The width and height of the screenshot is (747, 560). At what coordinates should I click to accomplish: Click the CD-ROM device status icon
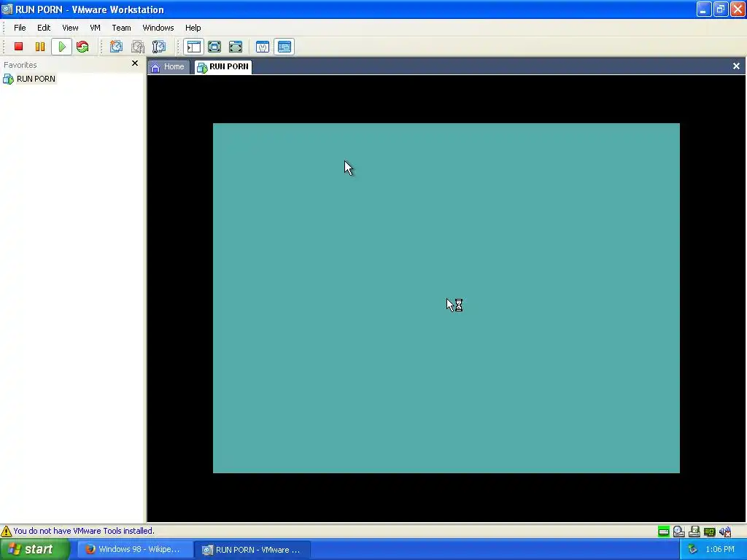679,532
